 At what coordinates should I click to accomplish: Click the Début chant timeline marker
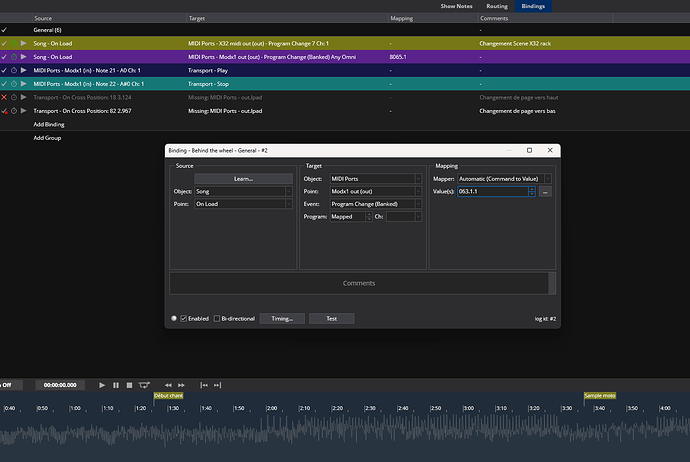click(x=168, y=395)
